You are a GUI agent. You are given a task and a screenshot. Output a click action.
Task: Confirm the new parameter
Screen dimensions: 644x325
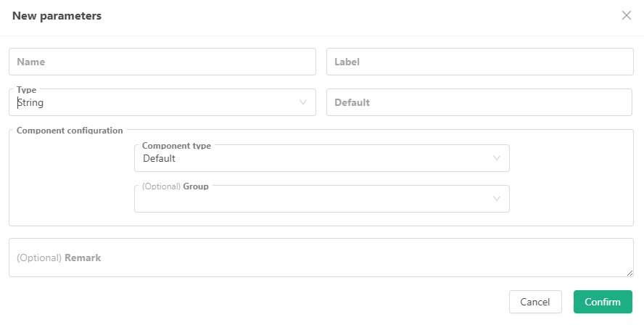pos(603,302)
